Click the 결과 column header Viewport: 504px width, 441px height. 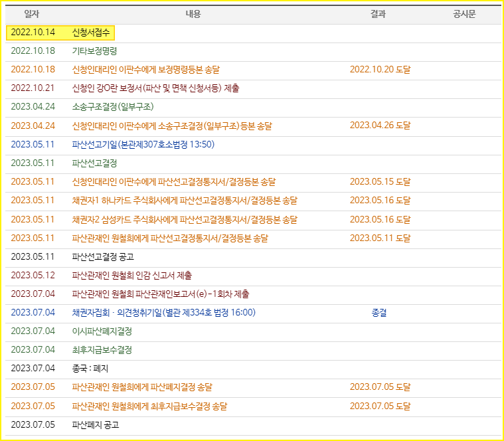pos(378,14)
